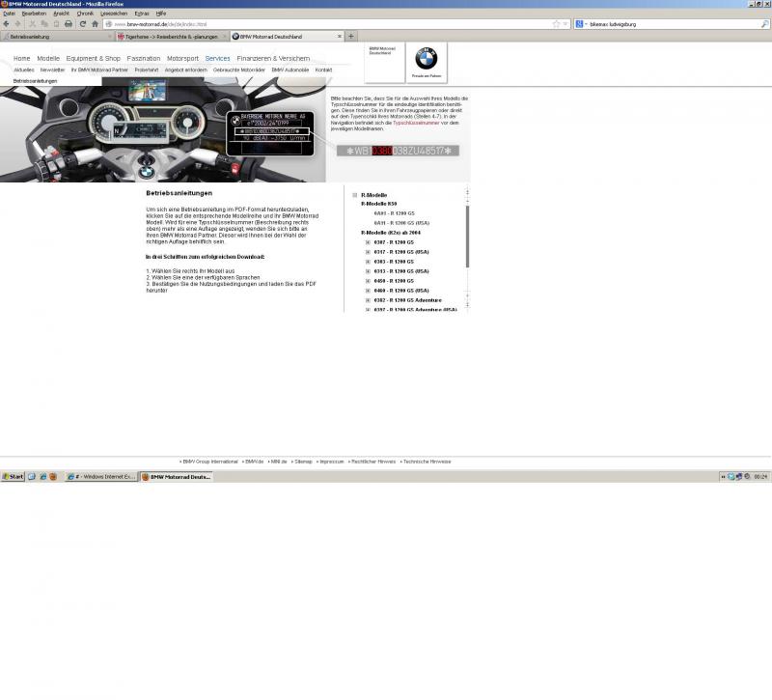Go back with the browser back arrow
This screenshot has width=772, height=700.
(x=7, y=23)
